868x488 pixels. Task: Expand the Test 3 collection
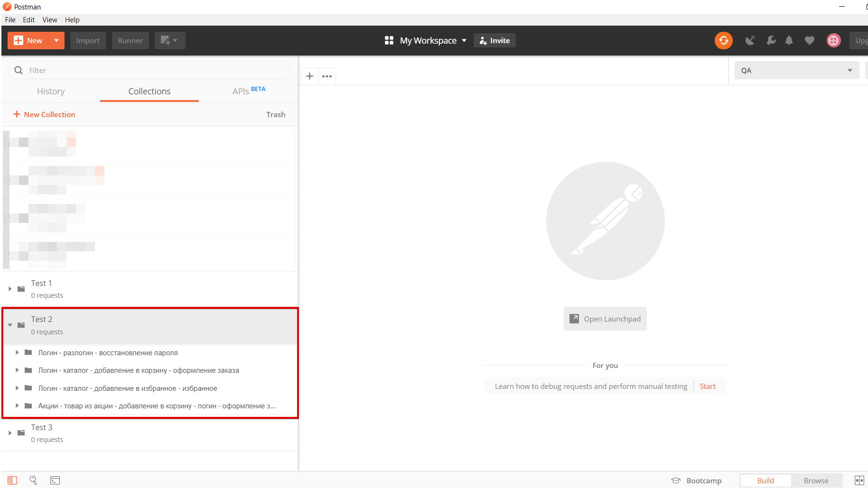[10, 433]
